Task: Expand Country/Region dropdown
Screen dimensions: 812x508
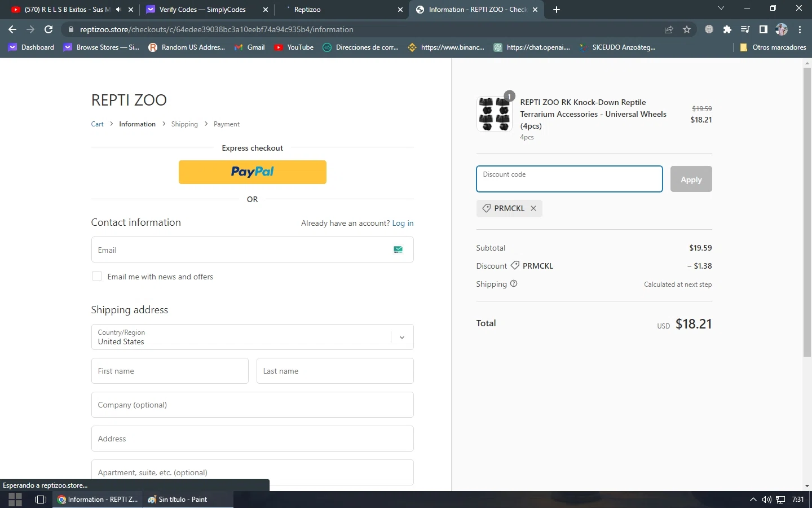Action: pyautogui.click(x=402, y=338)
